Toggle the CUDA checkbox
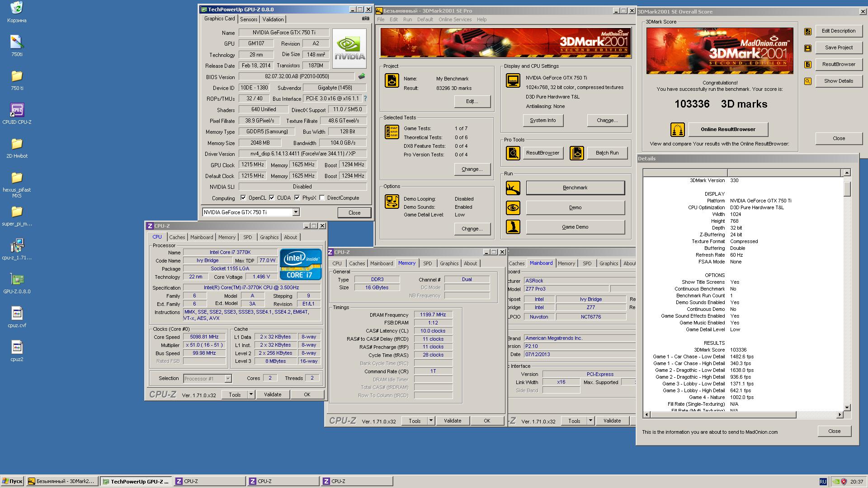This screenshot has height=488, width=868. [272, 197]
